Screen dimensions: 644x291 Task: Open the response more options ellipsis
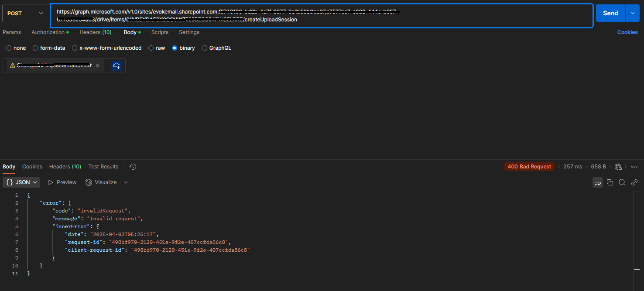click(634, 167)
